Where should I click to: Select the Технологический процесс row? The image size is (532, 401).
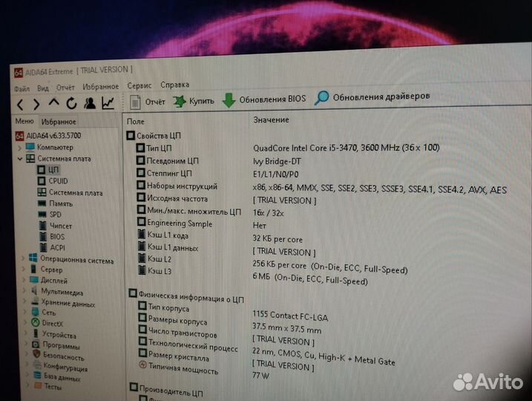point(188,345)
